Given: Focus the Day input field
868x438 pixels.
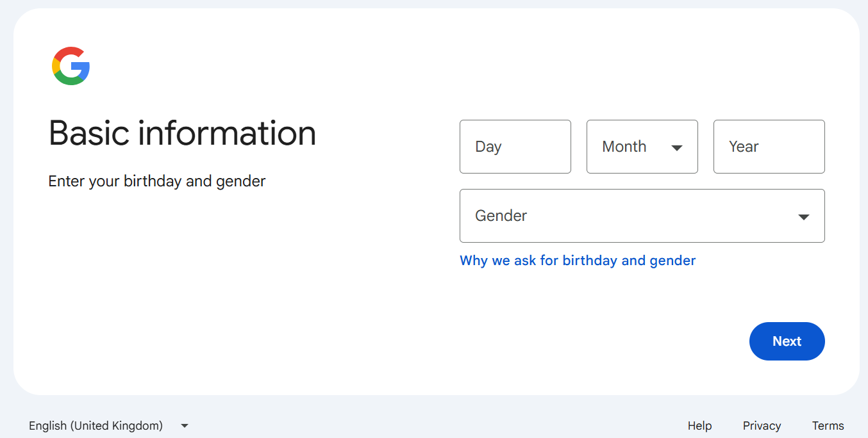Looking at the screenshot, I should click(515, 147).
